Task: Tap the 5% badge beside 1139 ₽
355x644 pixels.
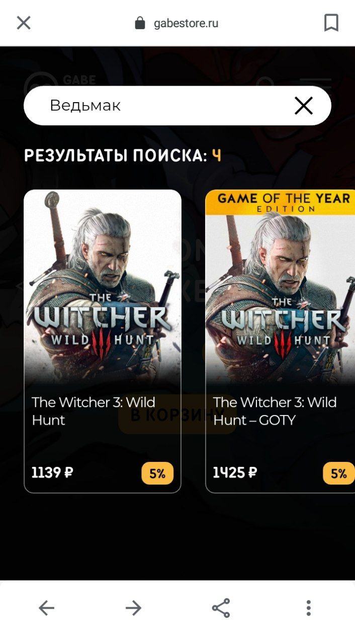Action: [157, 473]
